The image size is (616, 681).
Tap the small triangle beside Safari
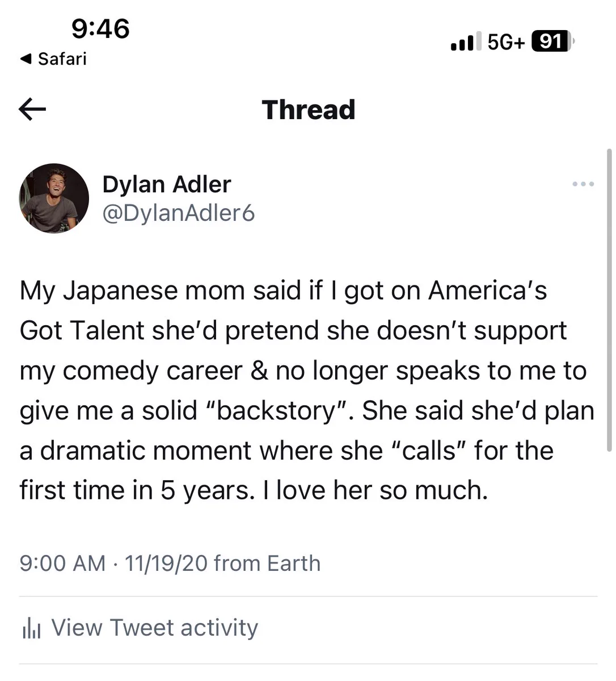(26, 58)
